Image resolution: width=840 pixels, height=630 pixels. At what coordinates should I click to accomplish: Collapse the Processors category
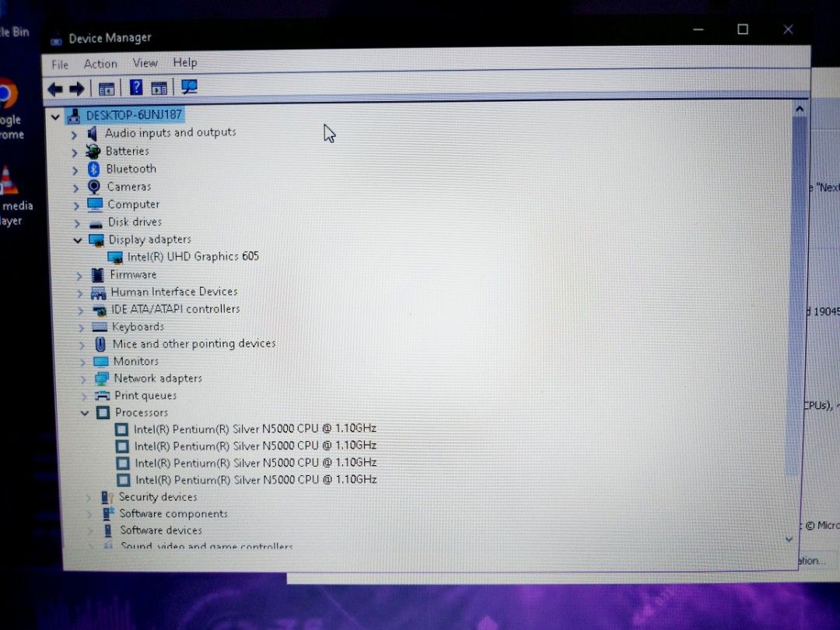pos(85,412)
